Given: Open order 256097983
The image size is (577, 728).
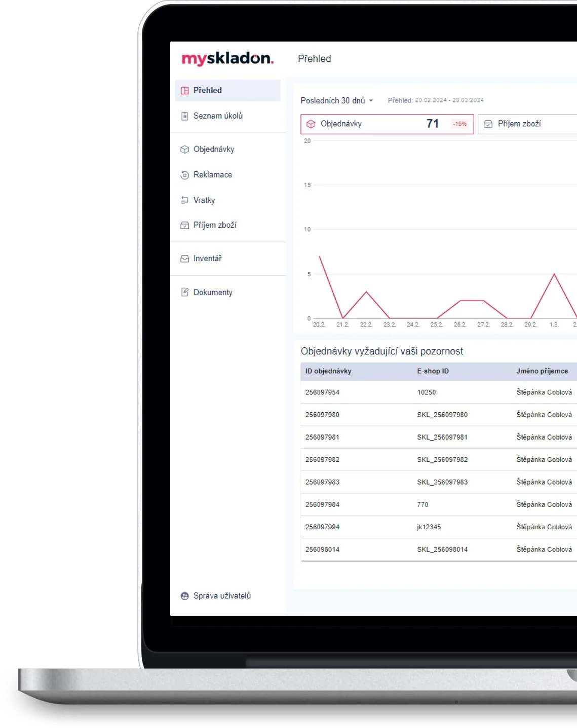Looking at the screenshot, I should tap(322, 482).
